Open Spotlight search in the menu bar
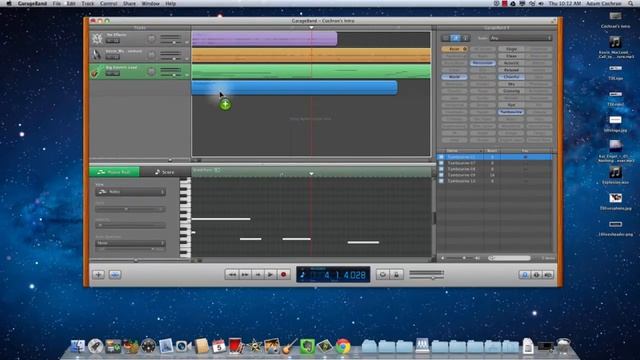Image resolution: width=640 pixels, height=360 pixels. pos(630,3)
